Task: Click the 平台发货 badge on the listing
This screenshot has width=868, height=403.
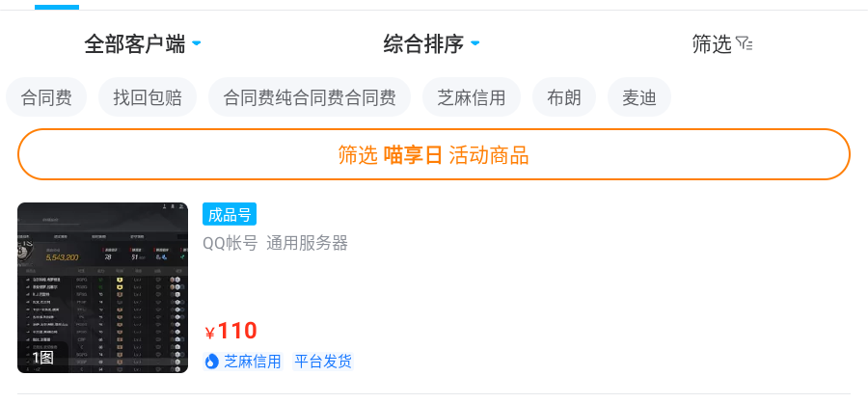Action: [x=324, y=362]
